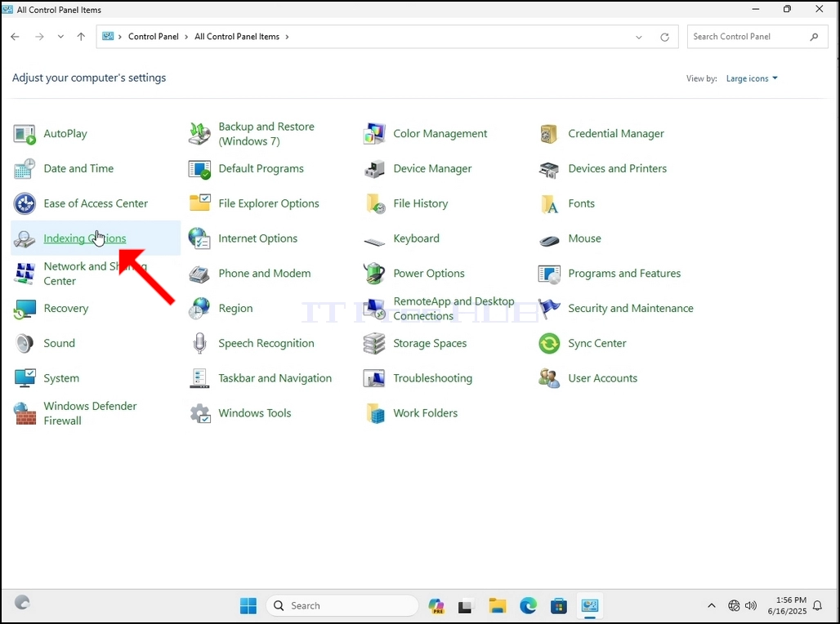Image resolution: width=840 pixels, height=624 pixels.
Task: Refresh the Control Panel view
Action: point(665,37)
